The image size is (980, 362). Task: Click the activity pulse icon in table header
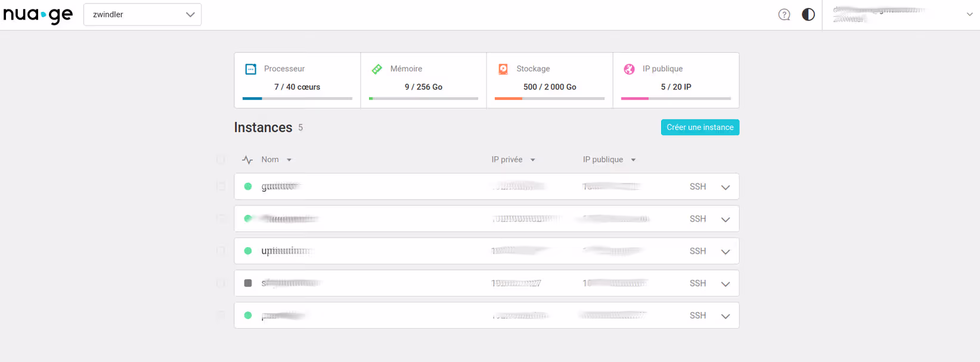[x=247, y=160]
